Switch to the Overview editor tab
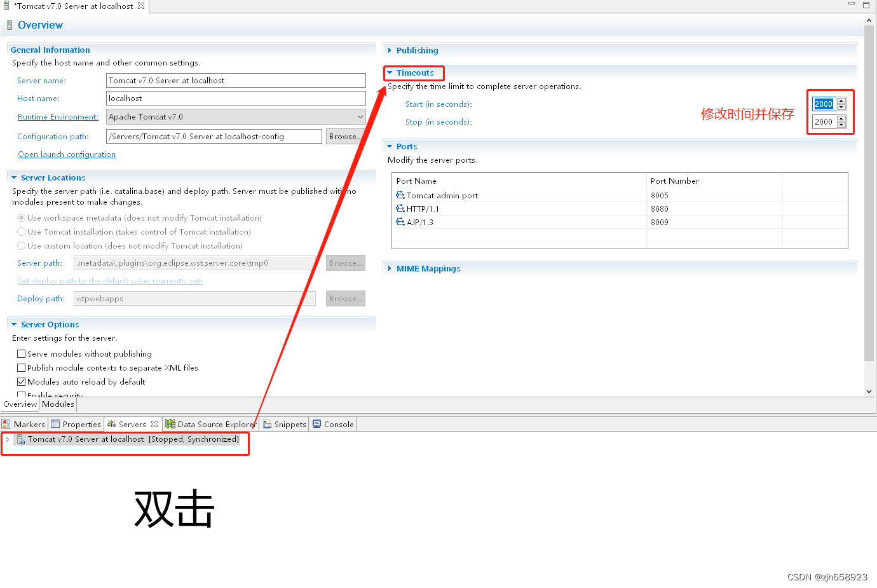Image resolution: width=877 pixels, height=588 pixels. pyautogui.click(x=20, y=404)
